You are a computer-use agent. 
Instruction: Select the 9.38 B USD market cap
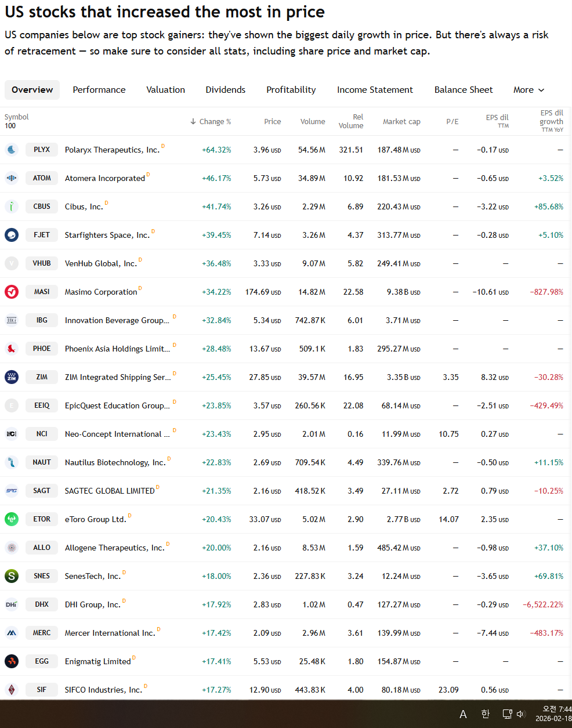(x=403, y=292)
